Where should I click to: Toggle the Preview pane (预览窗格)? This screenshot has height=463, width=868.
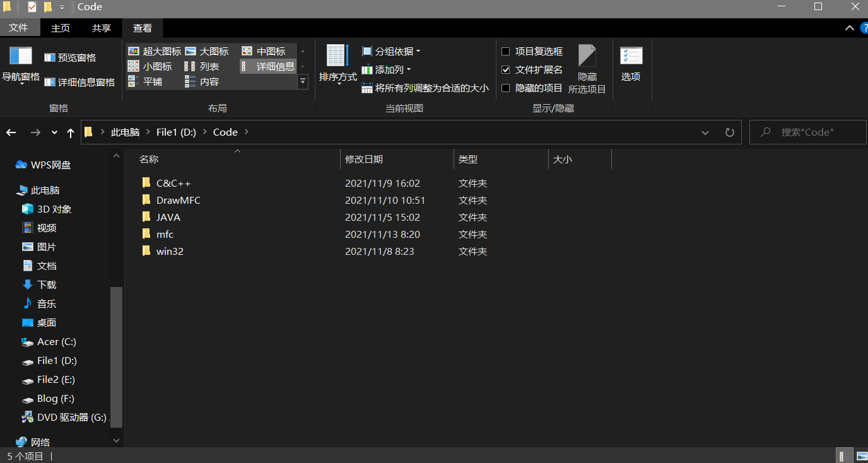tap(70, 57)
